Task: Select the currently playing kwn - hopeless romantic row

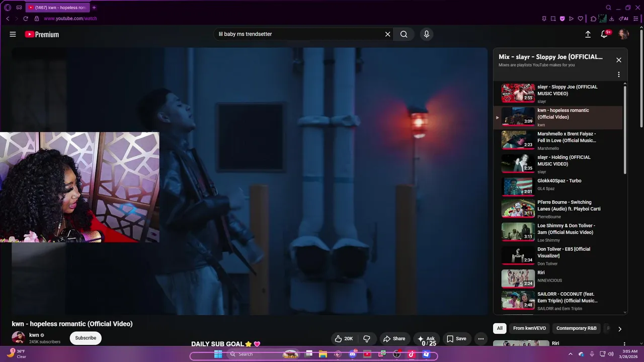Action: [x=558, y=117]
